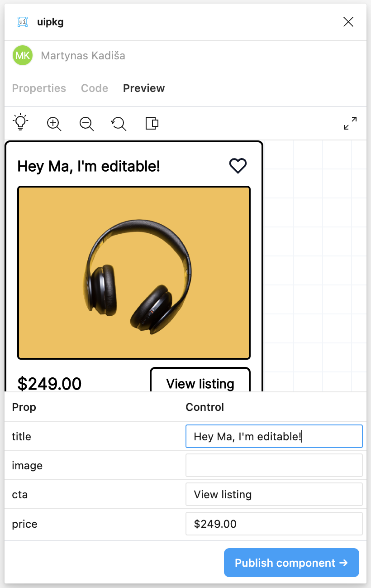Expand the preview to fullscreen
Screen dimensions: 371x588
(x=350, y=123)
